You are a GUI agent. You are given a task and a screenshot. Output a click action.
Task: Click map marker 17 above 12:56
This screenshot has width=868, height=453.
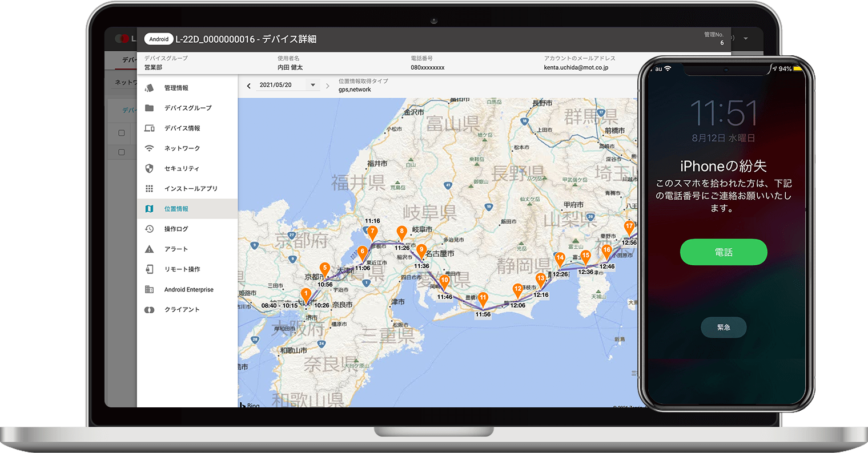click(x=629, y=227)
